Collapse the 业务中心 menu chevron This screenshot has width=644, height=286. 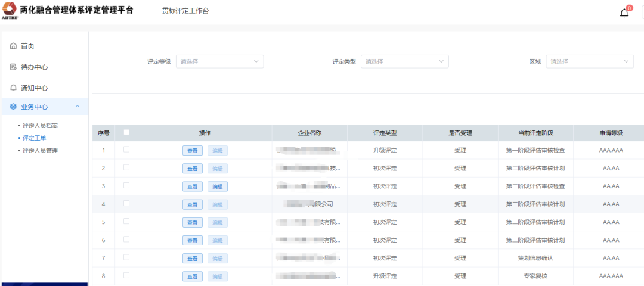pyautogui.click(x=77, y=107)
